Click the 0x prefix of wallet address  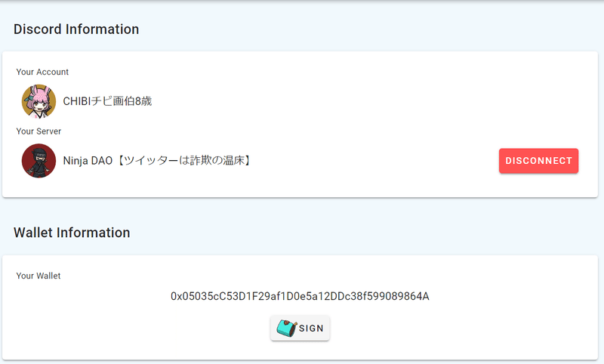(176, 296)
